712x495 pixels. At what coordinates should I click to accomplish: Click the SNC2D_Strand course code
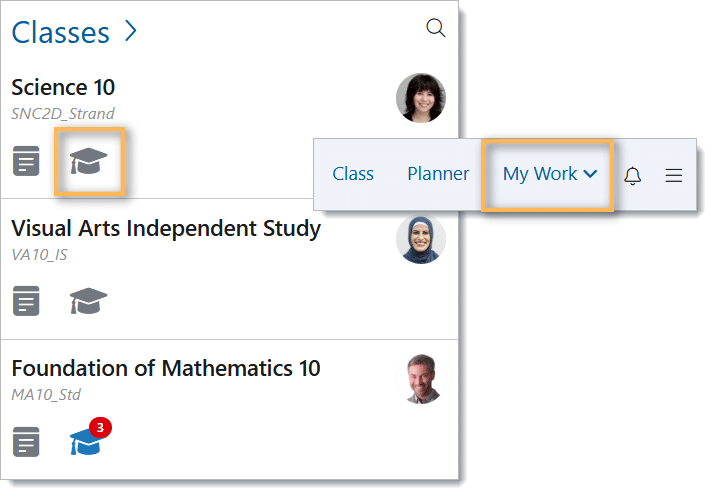(63, 113)
